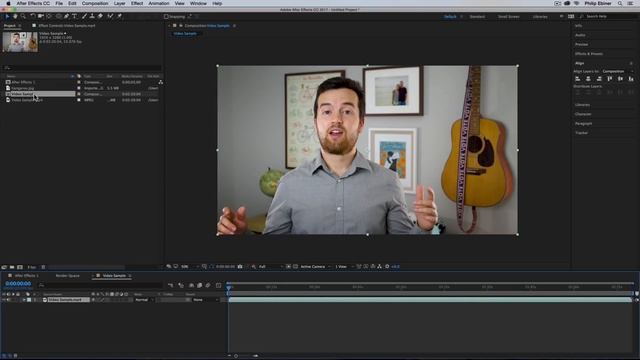
Task: Switch to Render Queue tab in timeline
Action: coord(67,276)
